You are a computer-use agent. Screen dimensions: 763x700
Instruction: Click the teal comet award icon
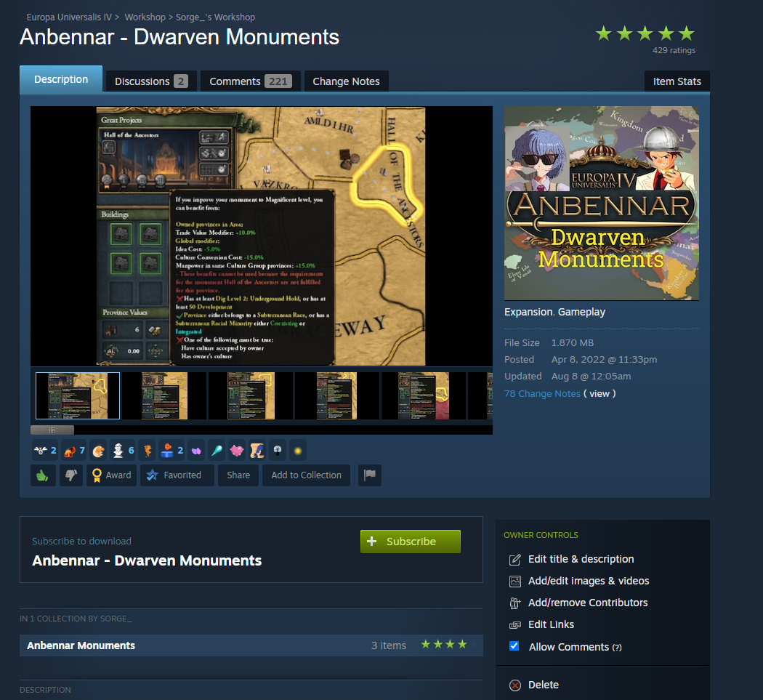point(217,451)
